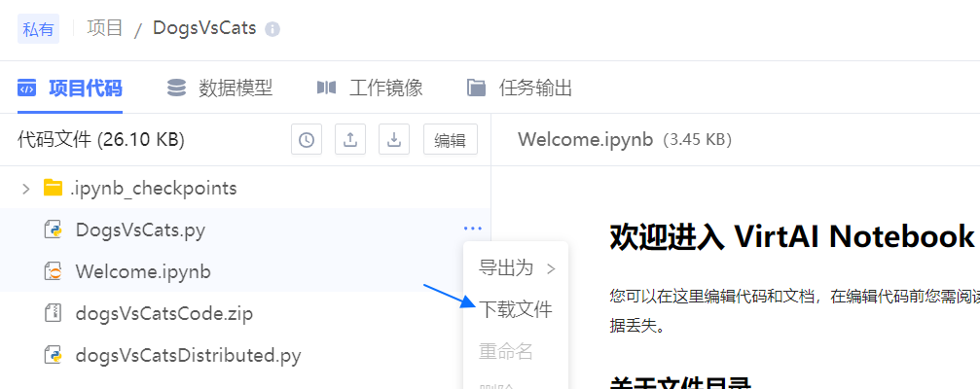
Task: Open the three-dot menu for DogsVsCats.py
Action: pyautogui.click(x=473, y=230)
